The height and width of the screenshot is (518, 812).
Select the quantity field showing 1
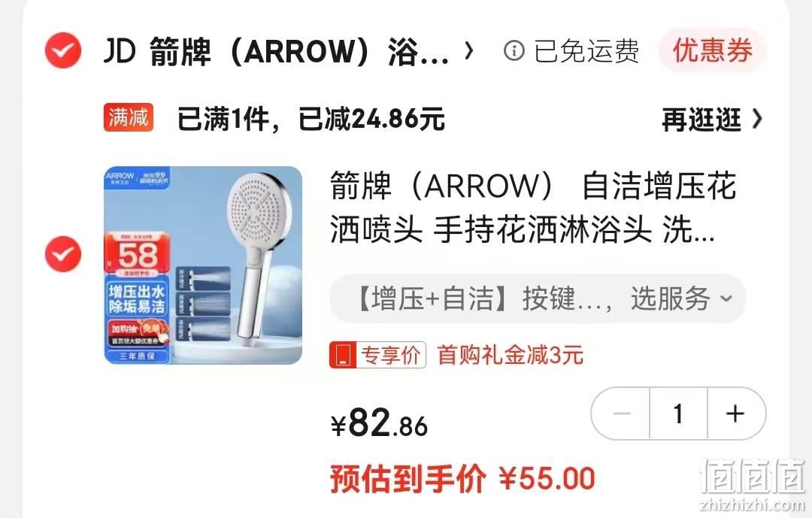(678, 413)
